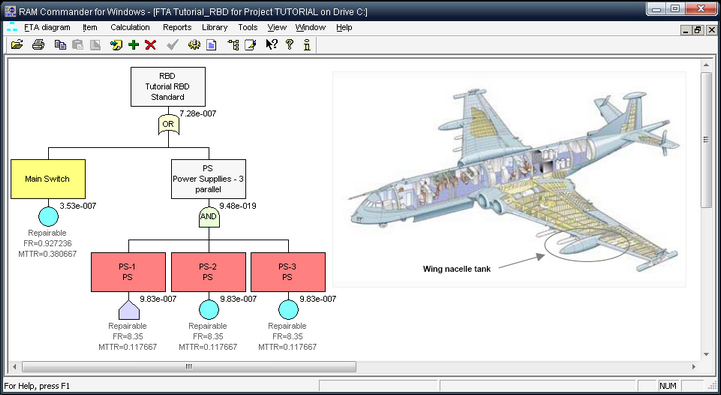721x395 pixels.
Task: Open the FTA diagram menu
Action: tap(47, 28)
